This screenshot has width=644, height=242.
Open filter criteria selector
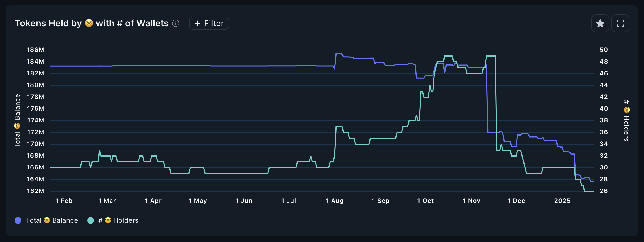pos(209,23)
